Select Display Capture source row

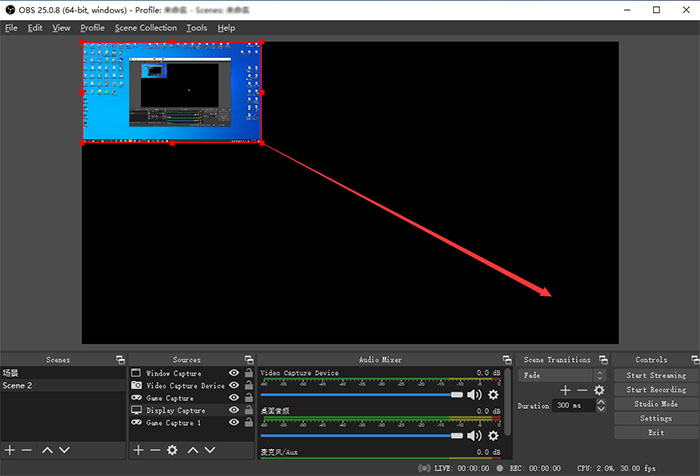point(192,410)
